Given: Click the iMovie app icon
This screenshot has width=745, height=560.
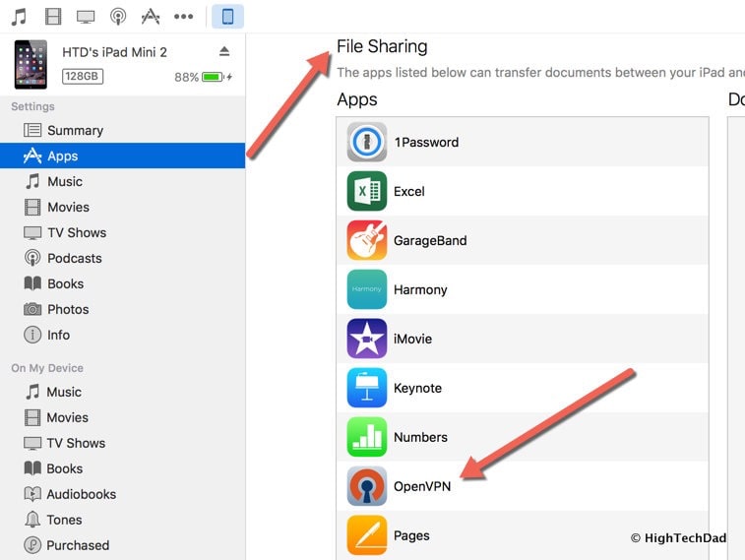Looking at the screenshot, I should pos(366,339).
